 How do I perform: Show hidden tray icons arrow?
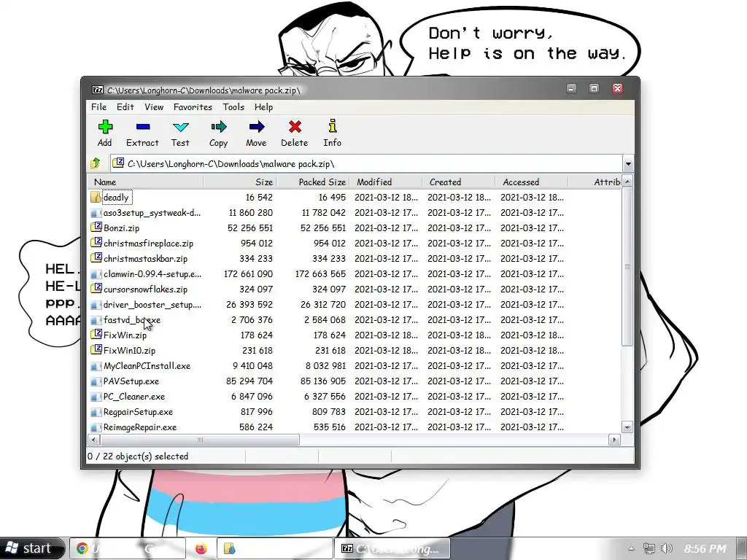(631, 548)
